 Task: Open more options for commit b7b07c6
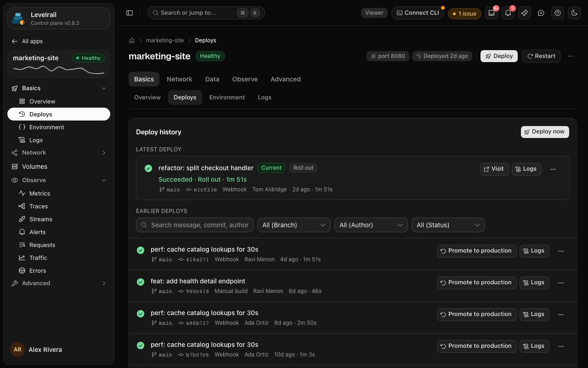click(x=561, y=346)
